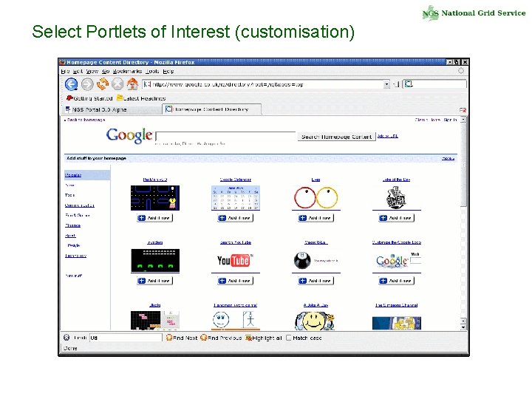Close the Find bar with X icon
Screen dimensions: 532x399
66,338
